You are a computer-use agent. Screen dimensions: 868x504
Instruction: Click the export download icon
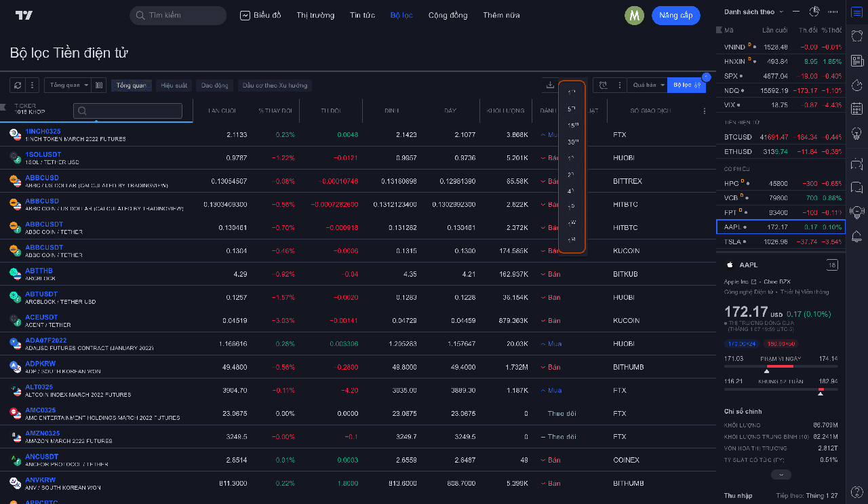550,85
